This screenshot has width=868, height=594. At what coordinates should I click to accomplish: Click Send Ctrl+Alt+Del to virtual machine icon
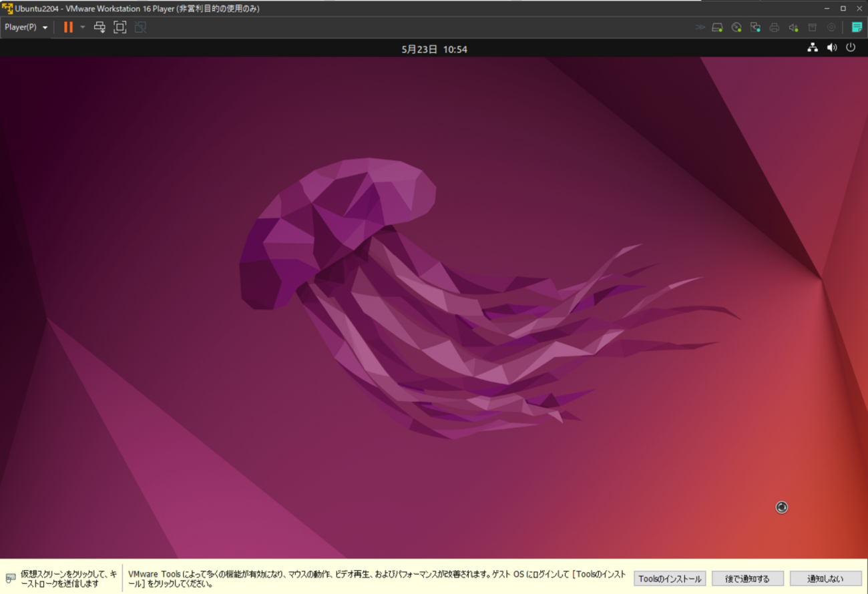click(99, 27)
